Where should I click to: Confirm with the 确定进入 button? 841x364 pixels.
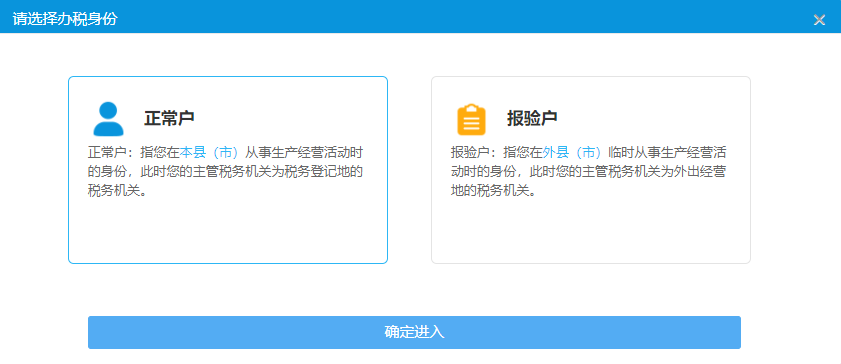[414, 332]
